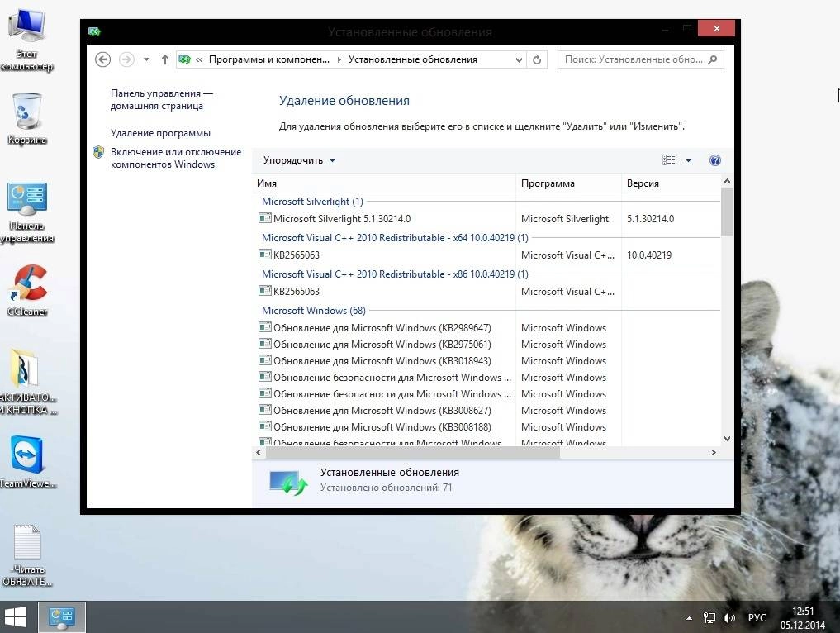Image resolution: width=840 pixels, height=633 pixels.
Task: Click the icon of the Silverlight update row
Action: coord(264,218)
